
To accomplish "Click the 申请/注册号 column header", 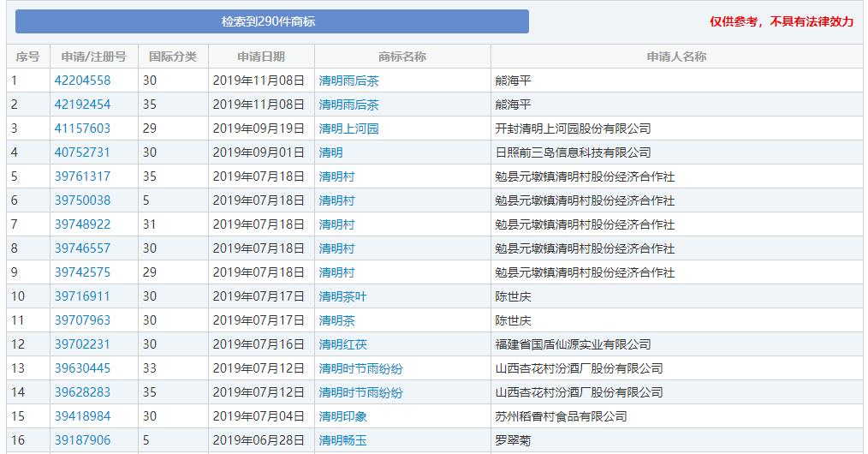I will 94,57.
